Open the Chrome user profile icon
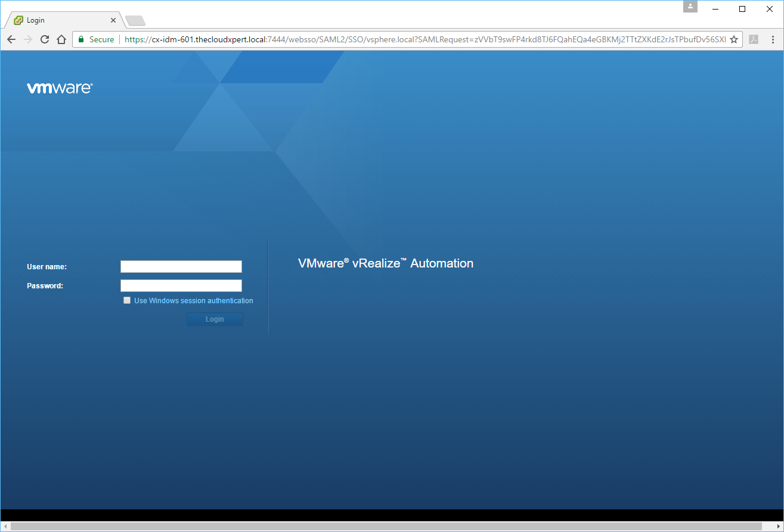The image size is (784, 532). pyautogui.click(x=690, y=7)
